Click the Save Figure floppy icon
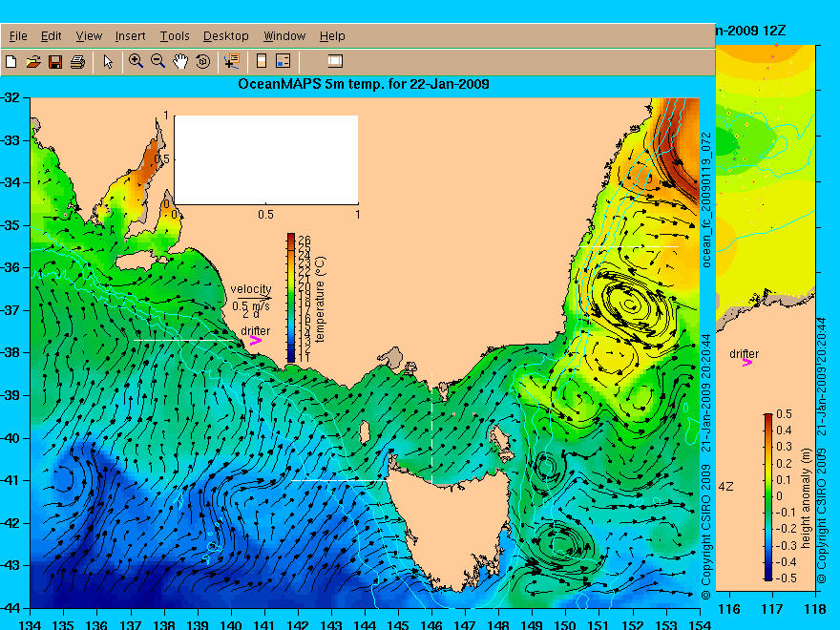 click(x=55, y=62)
